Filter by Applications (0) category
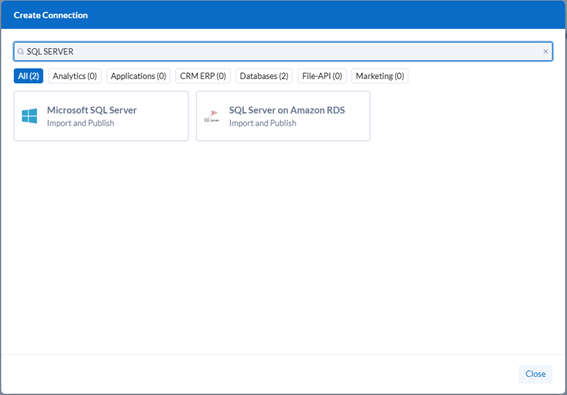The height and width of the screenshot is (395, 567). pos(138,76)
